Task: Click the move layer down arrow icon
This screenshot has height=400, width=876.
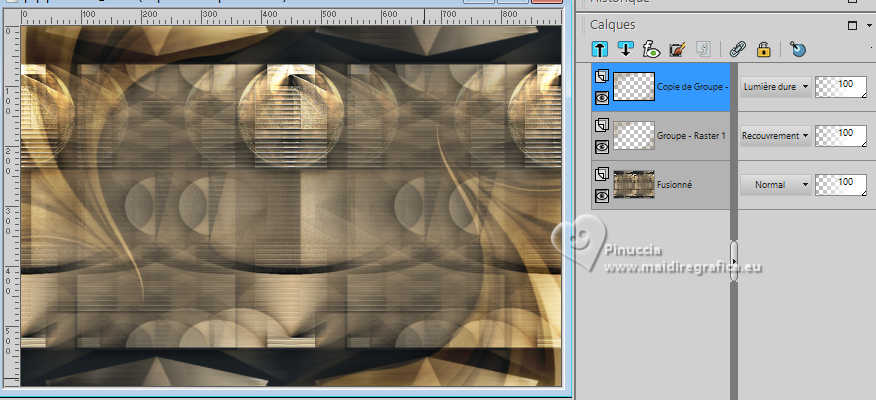Action: (625, 49)
